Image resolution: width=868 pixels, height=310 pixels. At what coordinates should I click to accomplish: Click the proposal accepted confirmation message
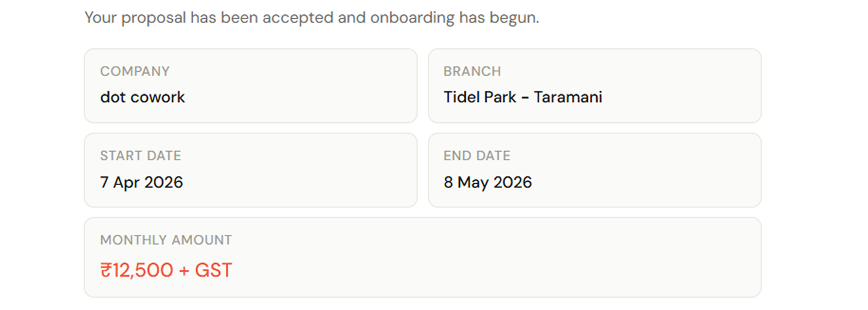(311, 18)
